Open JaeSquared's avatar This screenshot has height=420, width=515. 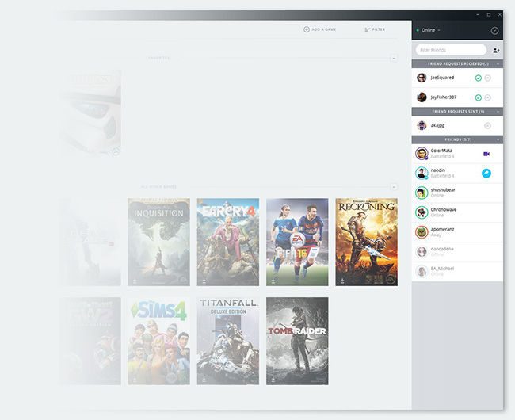422,78
